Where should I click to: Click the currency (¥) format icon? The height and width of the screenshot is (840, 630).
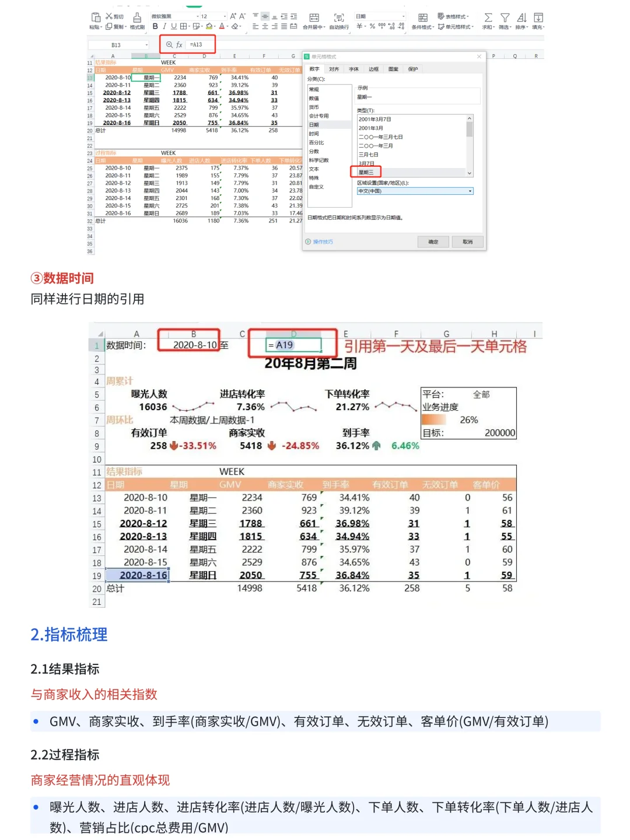359,26
